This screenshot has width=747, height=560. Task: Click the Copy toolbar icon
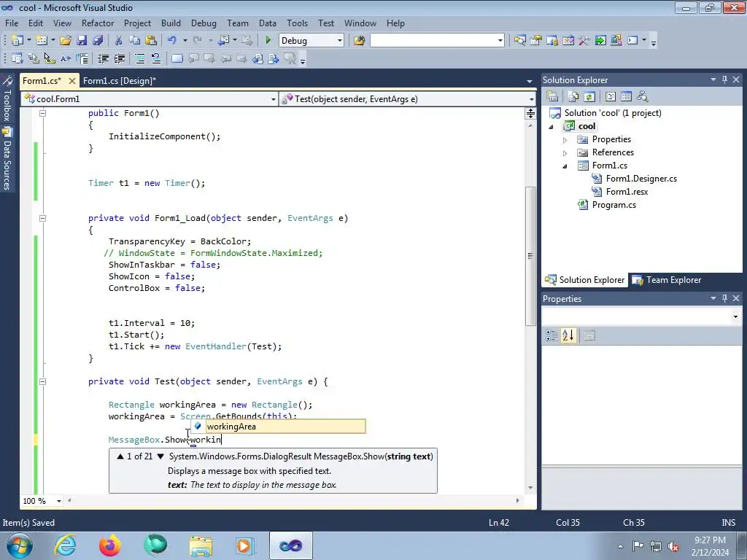(135, 41)
